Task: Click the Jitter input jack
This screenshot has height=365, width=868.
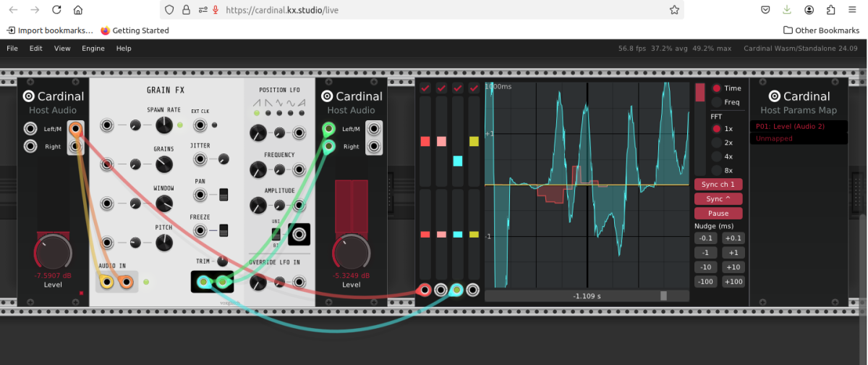Action: coord(200,159)
